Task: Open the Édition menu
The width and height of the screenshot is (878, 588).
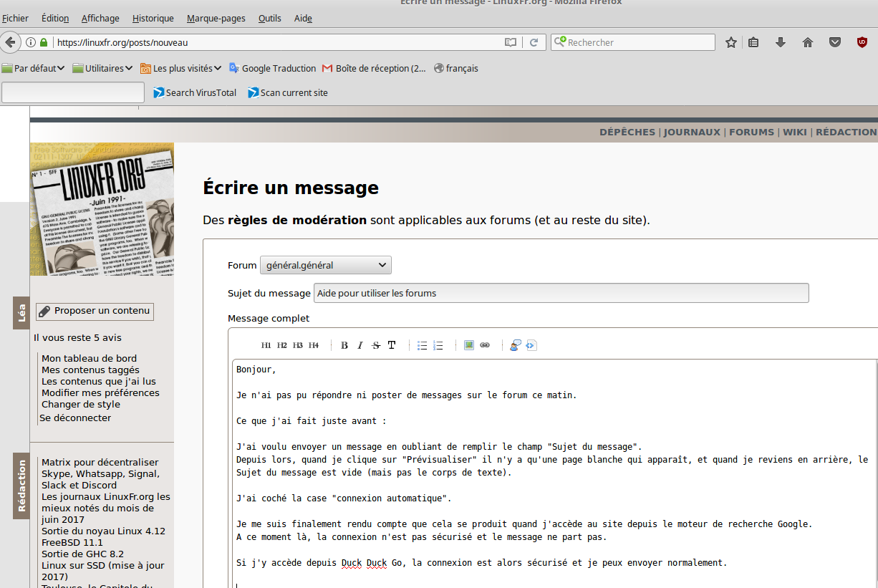Action: [55, 18]
